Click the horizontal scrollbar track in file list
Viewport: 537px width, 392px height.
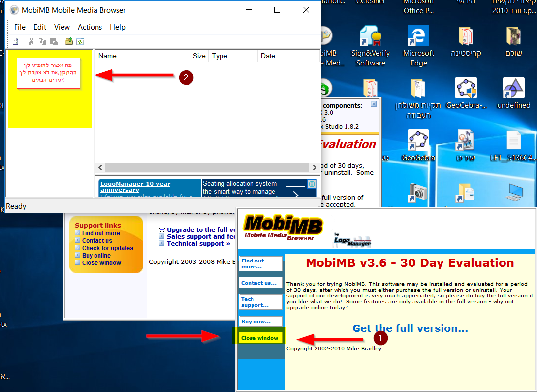point(207,167)
